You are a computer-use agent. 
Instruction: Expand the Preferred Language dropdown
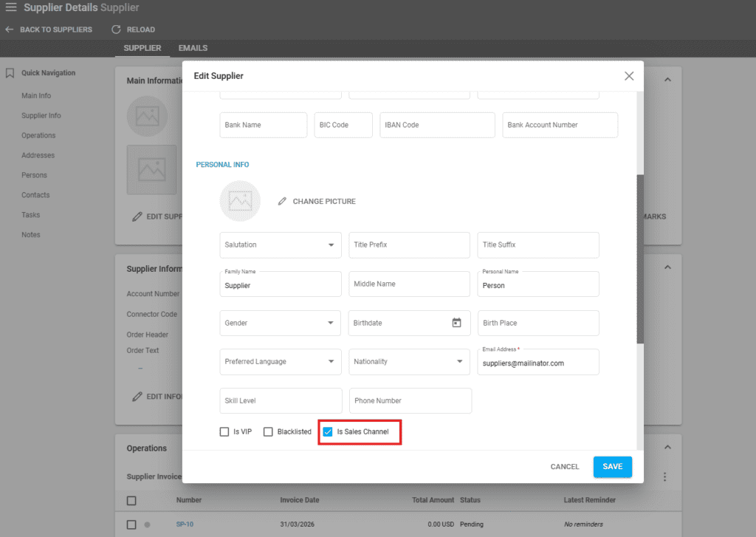[330, 362]
